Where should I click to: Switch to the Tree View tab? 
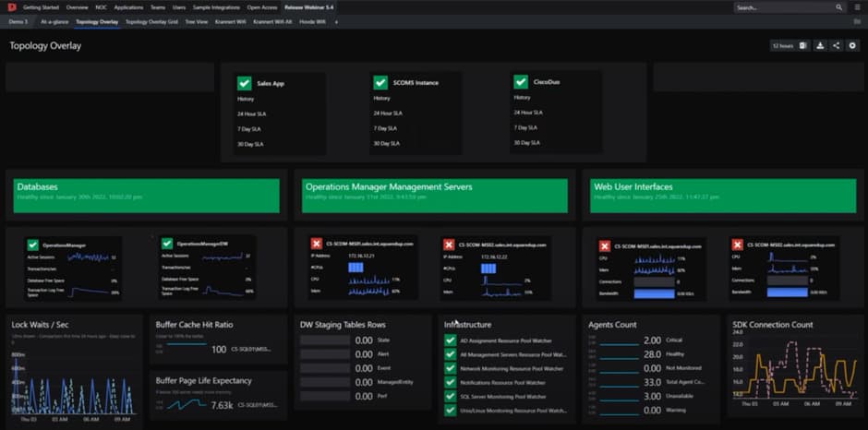(x=197, y=22)
